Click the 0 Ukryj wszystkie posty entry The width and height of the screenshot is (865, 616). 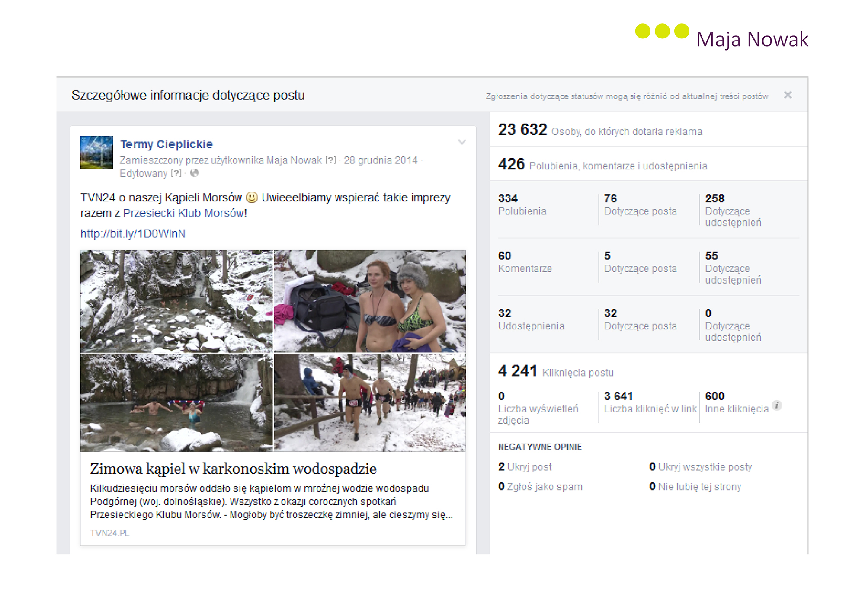701,467
